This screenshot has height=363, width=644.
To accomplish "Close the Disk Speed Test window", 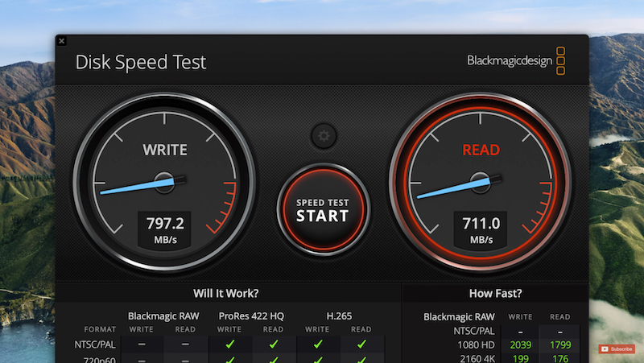I will pos(62,41).
